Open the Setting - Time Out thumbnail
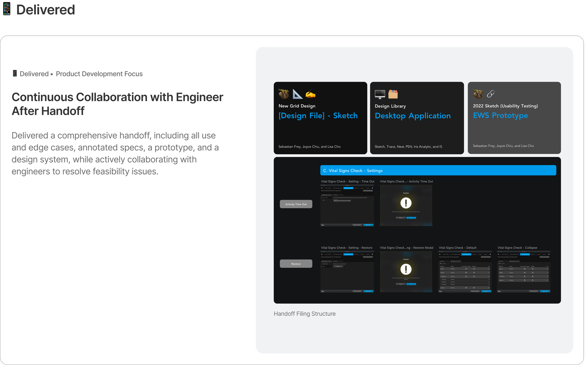588x365 pixels. click(347, 206)
